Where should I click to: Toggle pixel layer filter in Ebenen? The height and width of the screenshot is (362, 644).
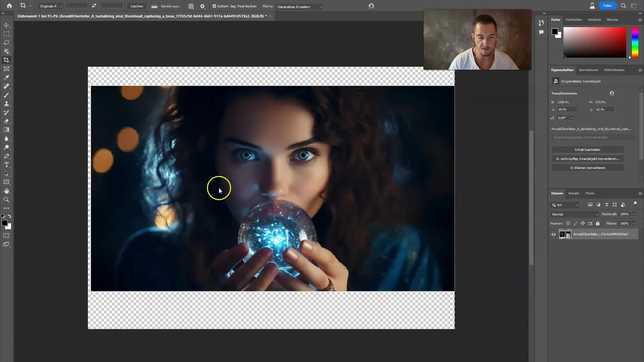[x=590, y=205]
